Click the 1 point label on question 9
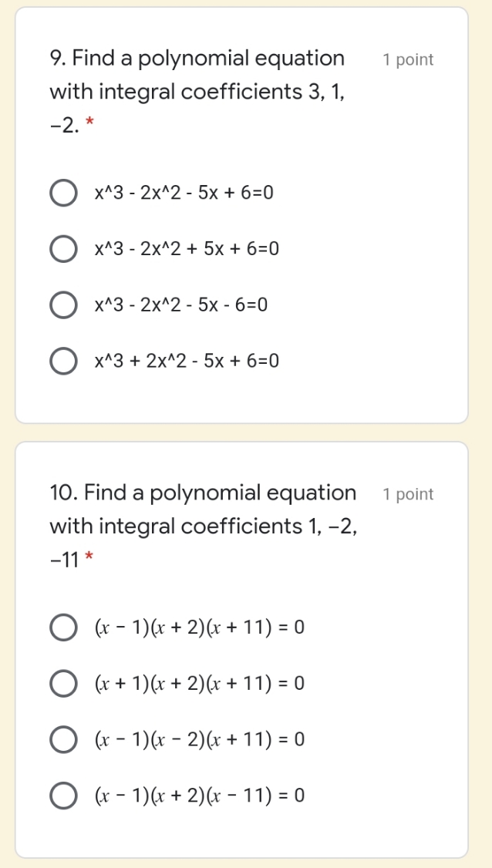This screenshot has height=868, width=492. point(408,59)
